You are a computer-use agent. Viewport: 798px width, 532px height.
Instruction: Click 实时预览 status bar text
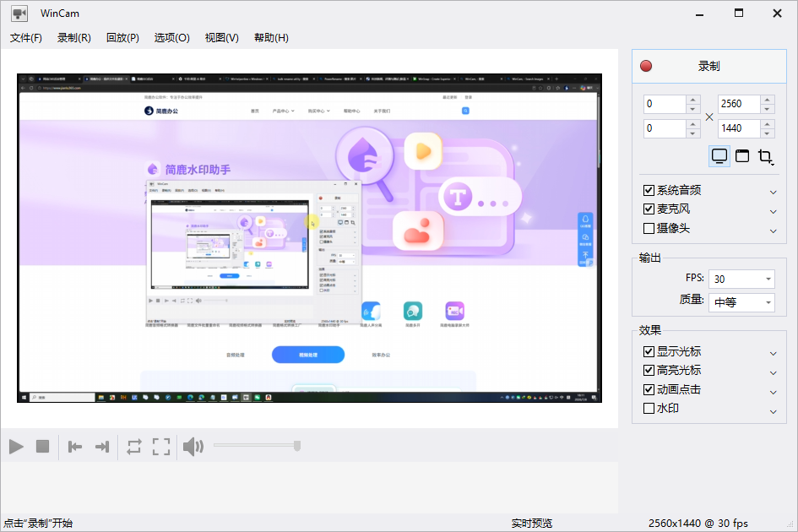(x=532, y=524)
